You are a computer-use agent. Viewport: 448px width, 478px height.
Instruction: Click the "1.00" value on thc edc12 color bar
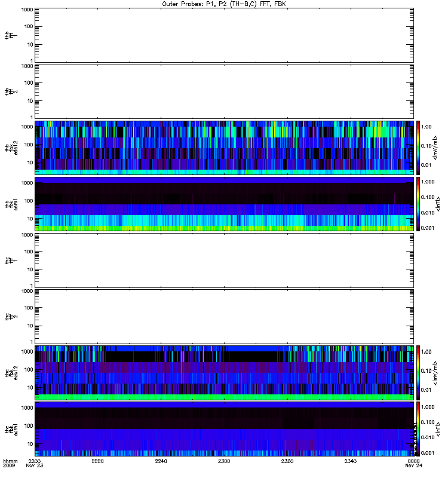(x=426, y=352)
